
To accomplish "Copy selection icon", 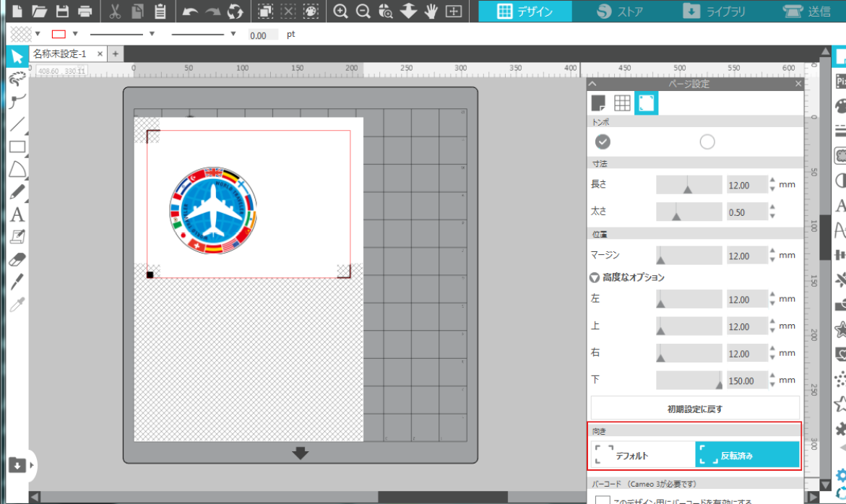I will (137, 11).
